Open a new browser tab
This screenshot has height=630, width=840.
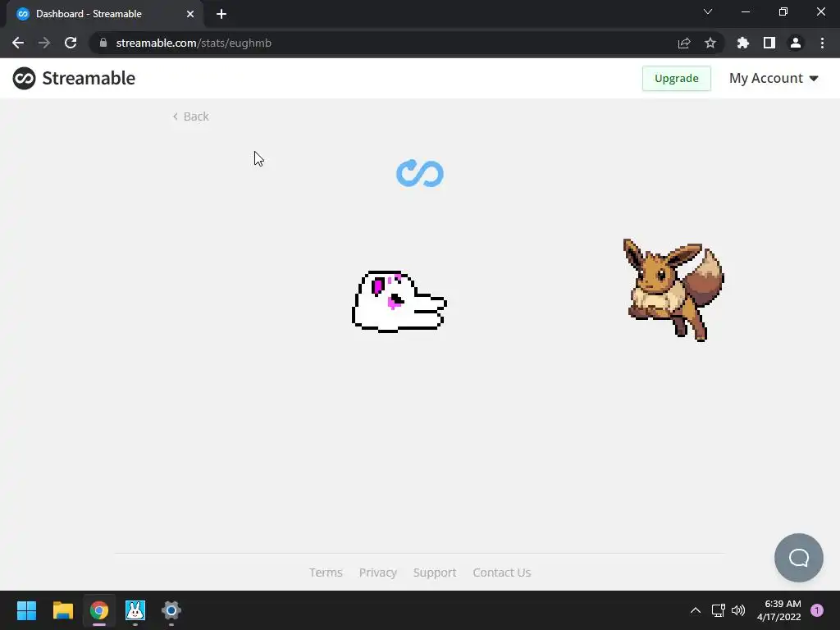(x=221, y=14)
